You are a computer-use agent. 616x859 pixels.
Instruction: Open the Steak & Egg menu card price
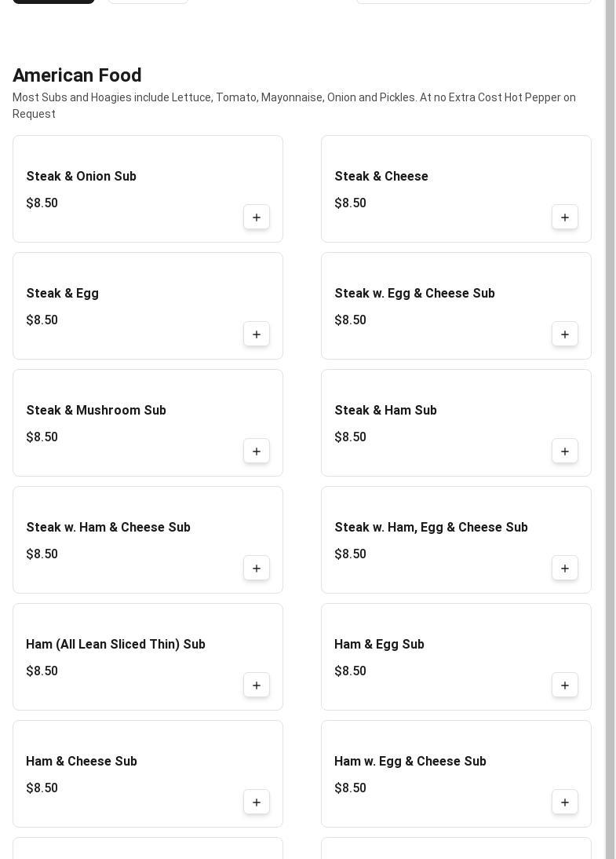point(42,320)
